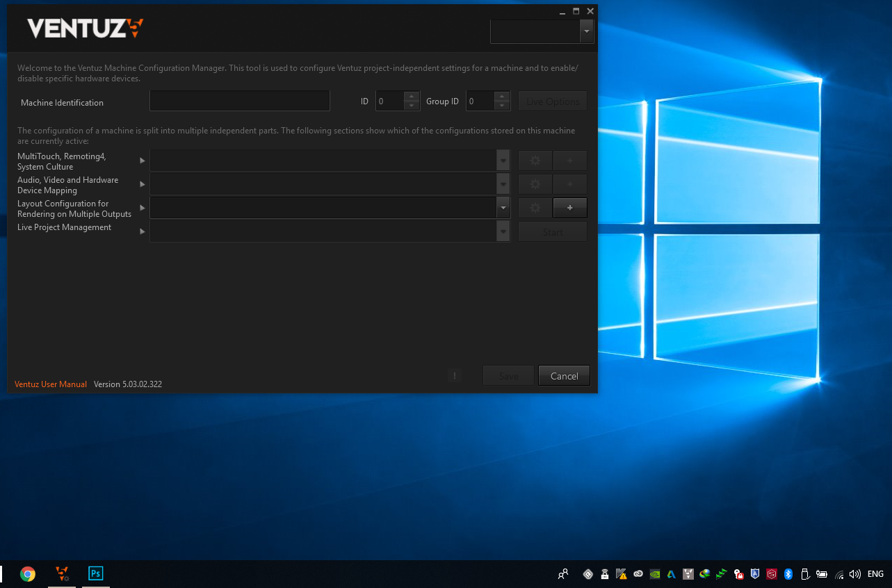Screen dimensions: 892x588
Task: Click the Machine Identification text field
Action: coord(239,101)
